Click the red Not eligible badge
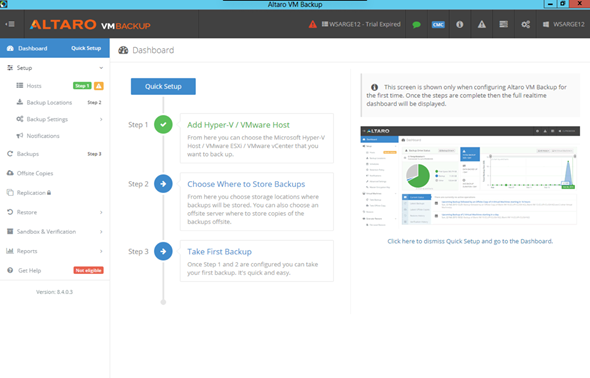Viewport: 590px width, 378px height. (x=88, y=270)
